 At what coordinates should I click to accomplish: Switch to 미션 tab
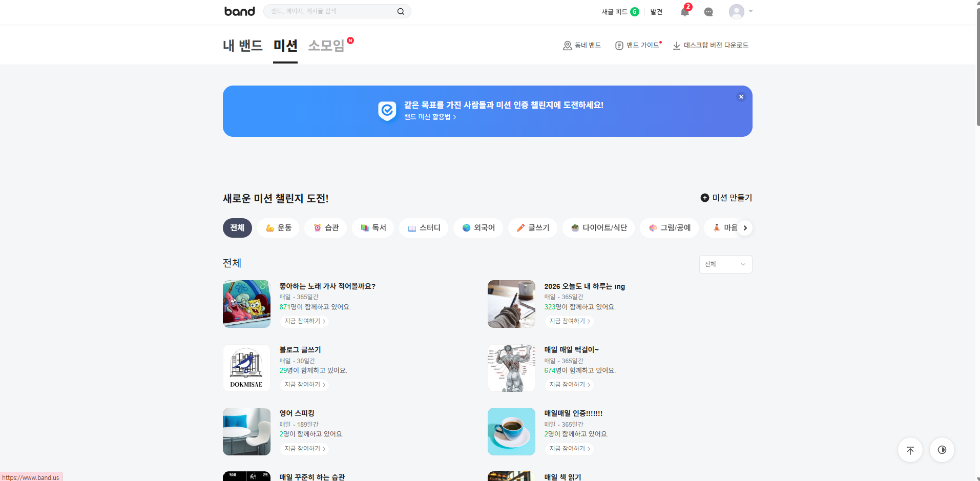[285, 46]
